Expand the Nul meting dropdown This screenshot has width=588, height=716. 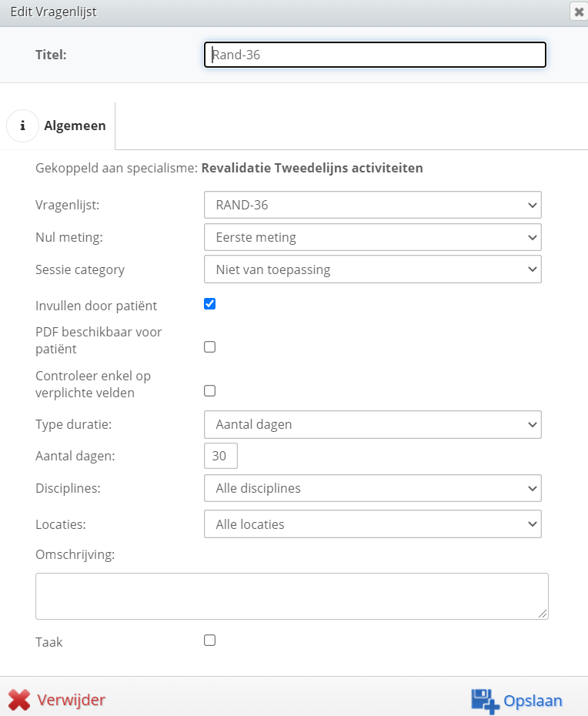click(x=373, y=237)
